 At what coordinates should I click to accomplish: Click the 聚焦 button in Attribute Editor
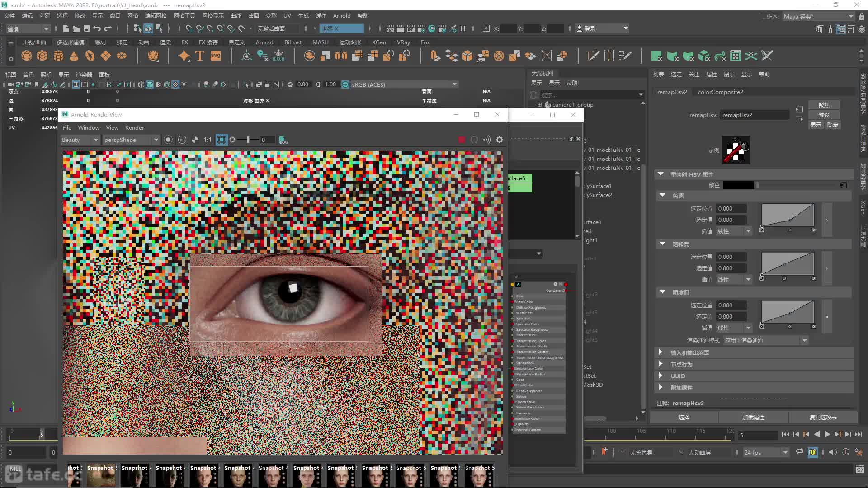[824, 105]
